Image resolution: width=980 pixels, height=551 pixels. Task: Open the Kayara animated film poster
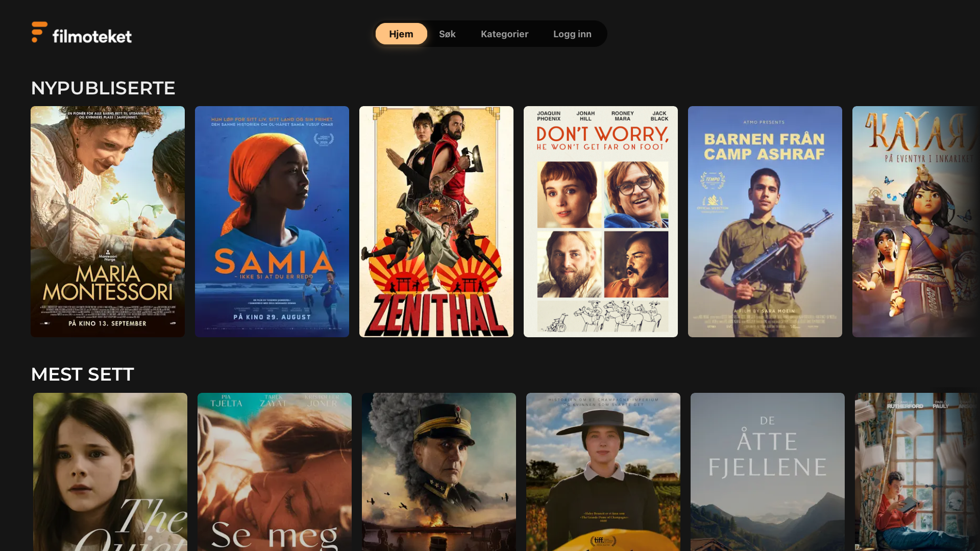click(x=916, y=221)
